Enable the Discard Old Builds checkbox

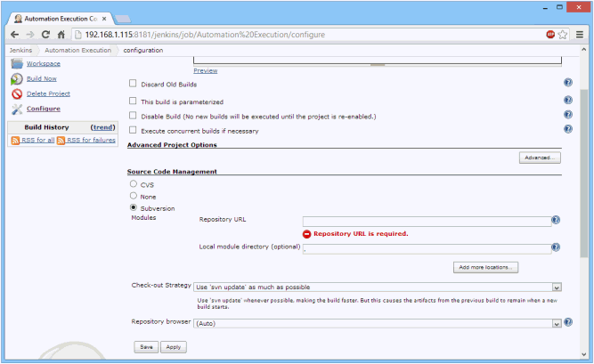pyautogui.click(x=133, y=83)
